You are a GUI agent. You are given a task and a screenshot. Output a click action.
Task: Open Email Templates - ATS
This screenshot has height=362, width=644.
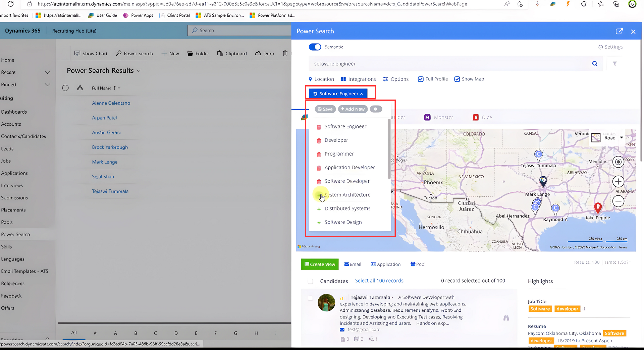[x=24, y=271]
